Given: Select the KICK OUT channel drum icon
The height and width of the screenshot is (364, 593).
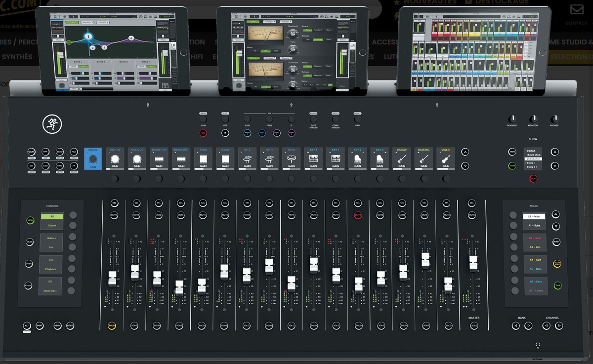Looking at the screenshot, I should point(137,159).
